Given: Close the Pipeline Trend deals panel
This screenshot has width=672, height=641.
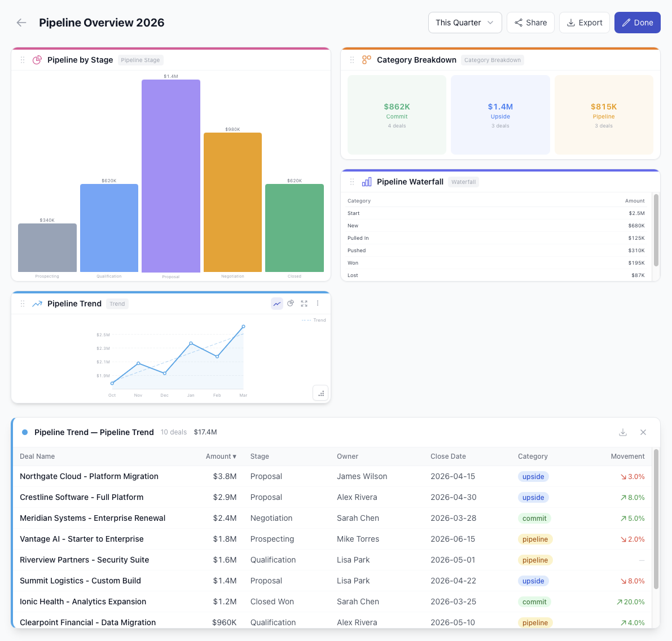Looking at the screenshot, I should click(643, 432).
